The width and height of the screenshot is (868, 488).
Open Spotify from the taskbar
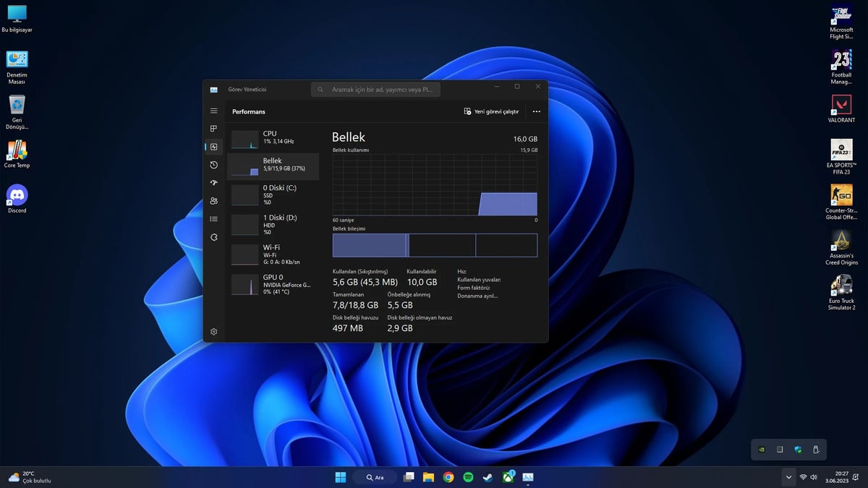468,477
